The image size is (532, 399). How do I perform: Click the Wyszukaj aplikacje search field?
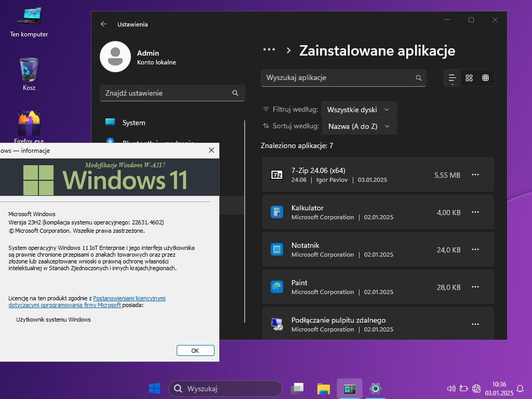click(x=338, y=78)
